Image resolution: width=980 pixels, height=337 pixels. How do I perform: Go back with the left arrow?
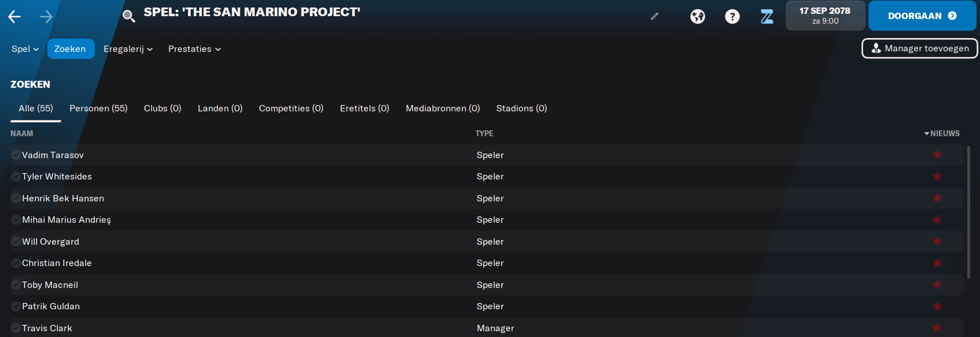pos(14,17)
